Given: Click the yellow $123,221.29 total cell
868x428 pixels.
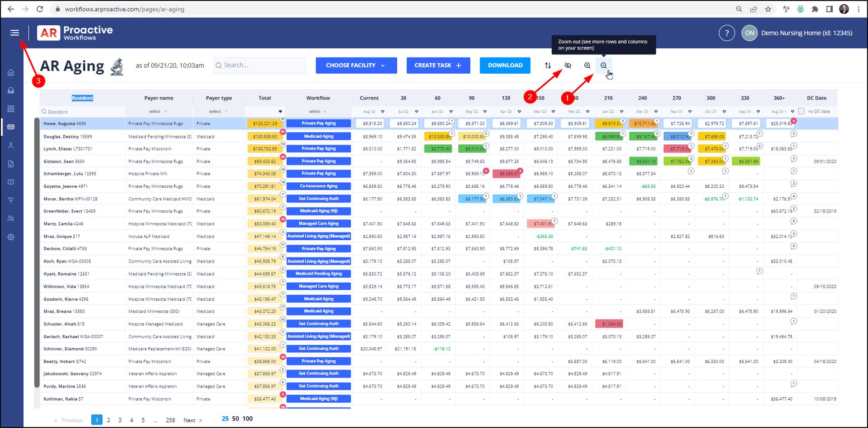Looking at the screenshot, I should click(265, 124).
